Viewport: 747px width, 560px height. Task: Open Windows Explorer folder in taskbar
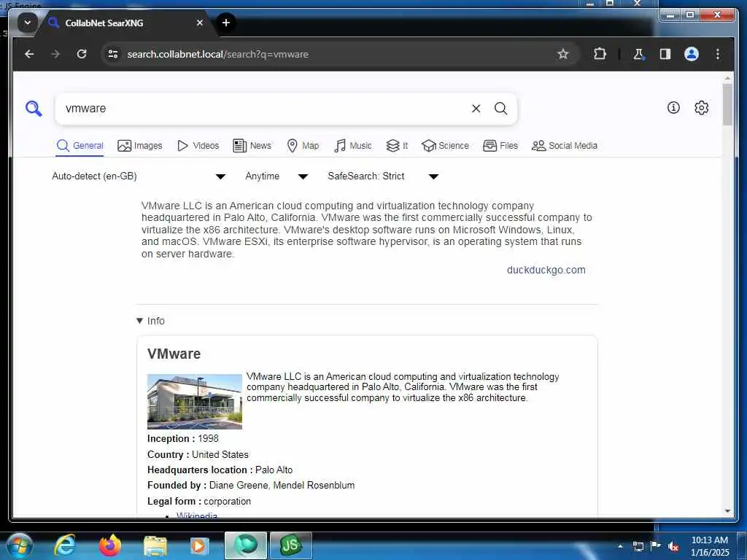155,545
